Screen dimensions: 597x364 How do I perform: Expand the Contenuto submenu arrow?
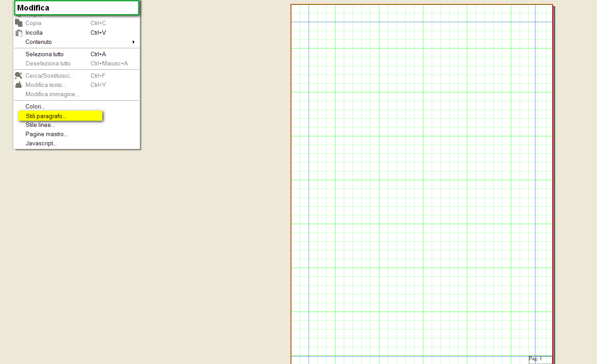(x=134, y=42)
